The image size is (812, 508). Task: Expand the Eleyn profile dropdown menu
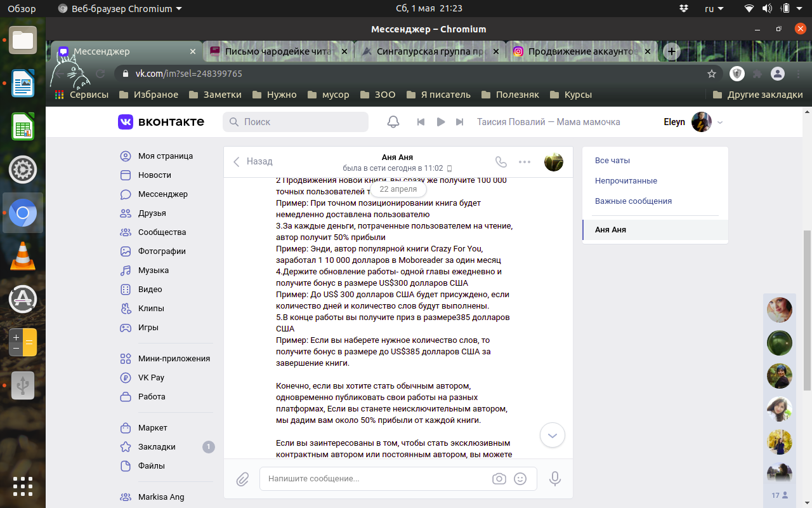click(x=719, y=122)
